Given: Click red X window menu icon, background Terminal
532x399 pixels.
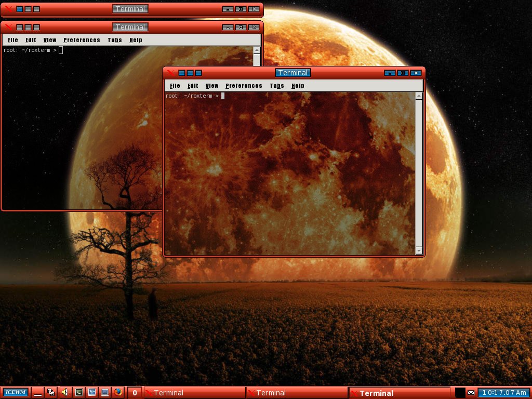Looking at the screenshot, I should [x=9, y=27].
